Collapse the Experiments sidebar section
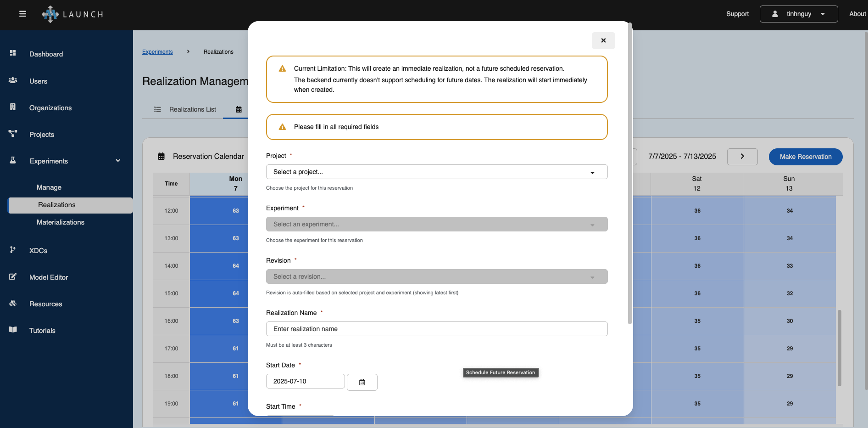Image resolution: width=868 pixels, height=428 pixels. pyautogui.click(x=118, y=161)
